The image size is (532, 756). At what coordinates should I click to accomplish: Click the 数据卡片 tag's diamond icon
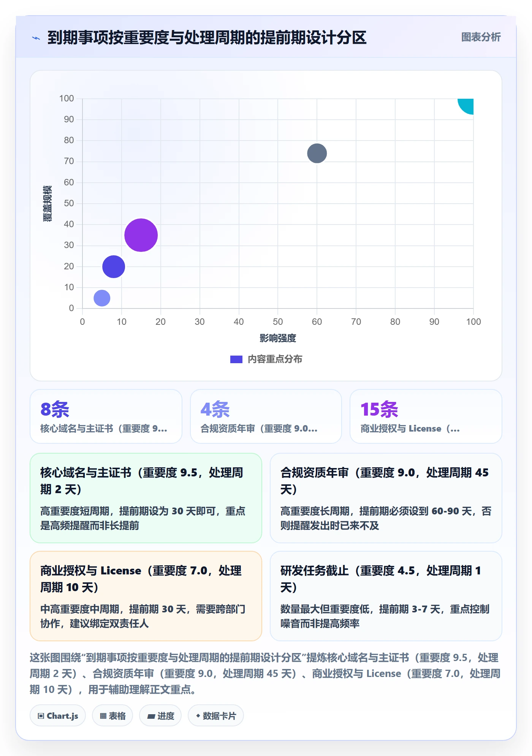[x=198, y=716]
